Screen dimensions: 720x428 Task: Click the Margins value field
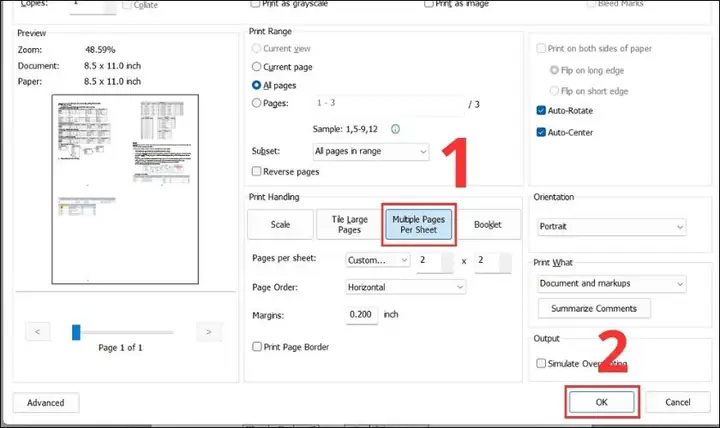(361, 315)
